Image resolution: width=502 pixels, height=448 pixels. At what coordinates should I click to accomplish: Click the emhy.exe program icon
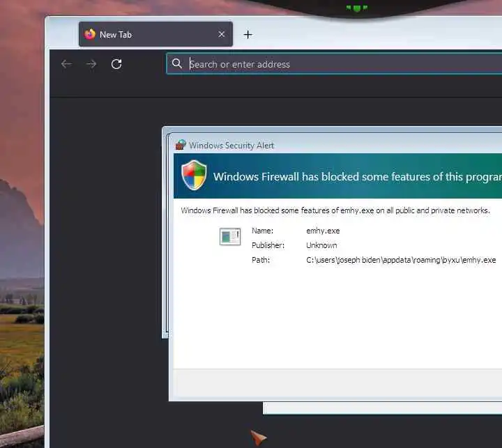pos(230,236)
